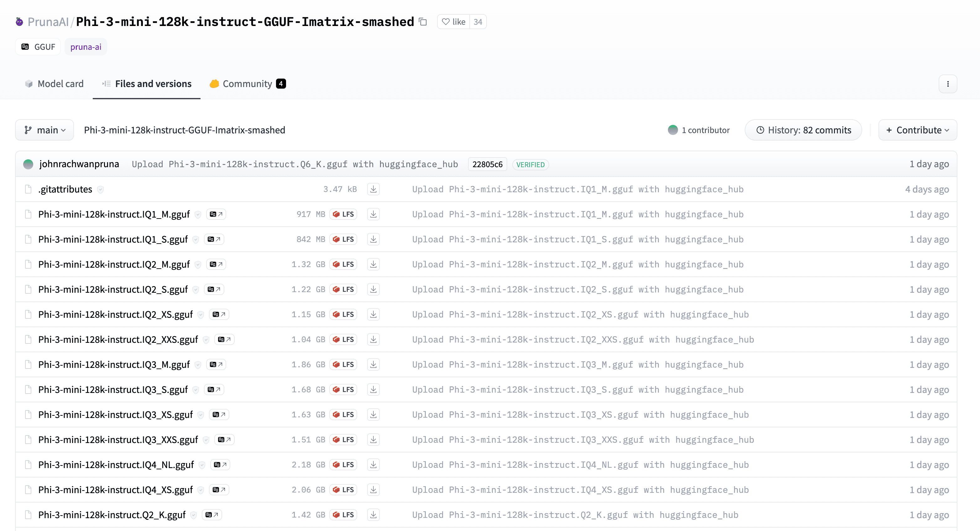Open GGUF viewer for IQ2_S.gguf
Image resolution: width=980 pixels, height=531 pixels.
[214, 290]
